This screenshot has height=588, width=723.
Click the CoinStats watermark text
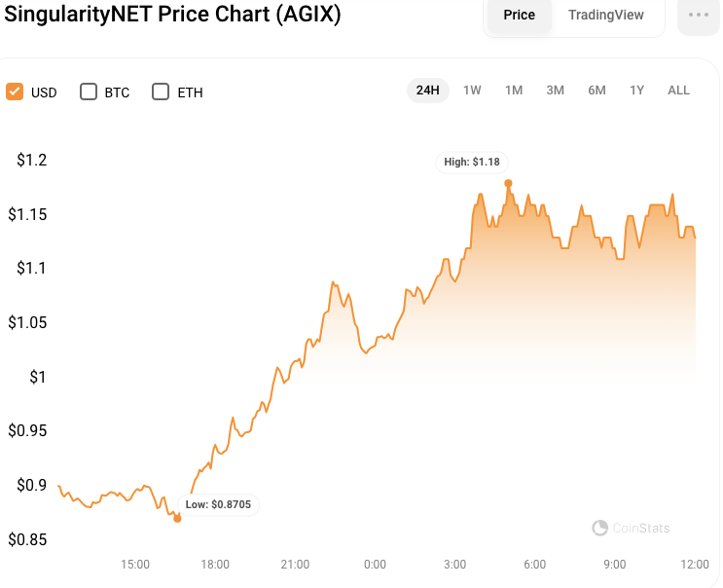click(x=640, y=529)
